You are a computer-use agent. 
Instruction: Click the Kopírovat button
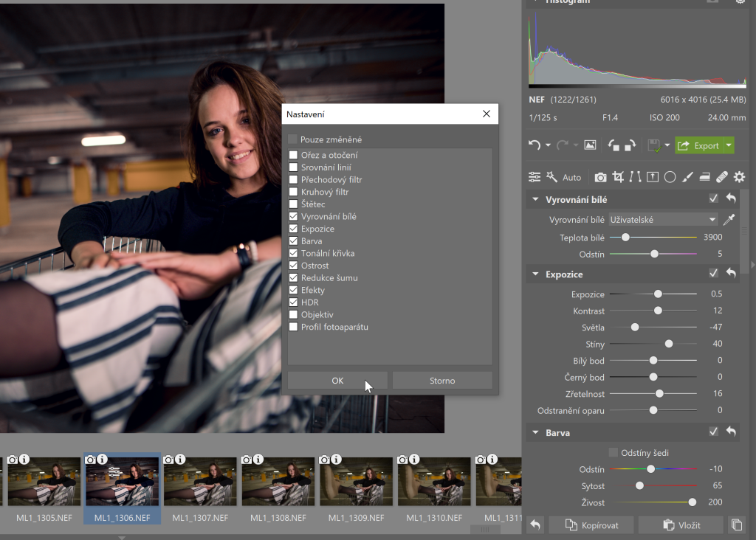point(591,525)
